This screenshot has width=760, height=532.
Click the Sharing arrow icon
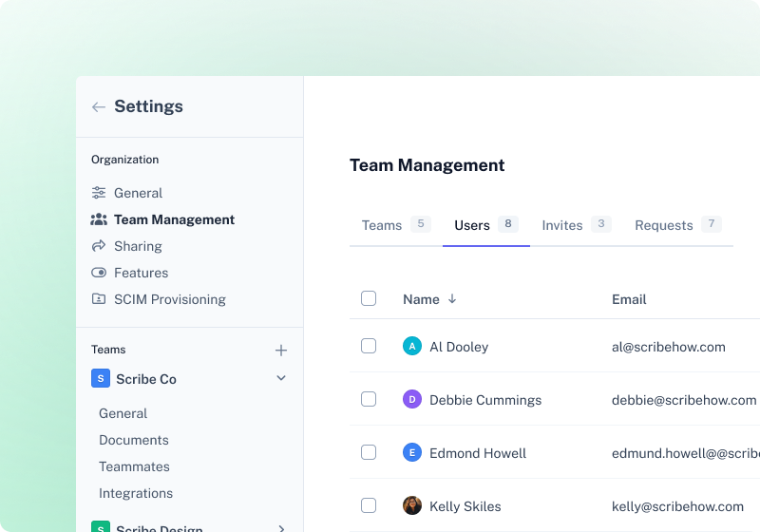coord(99,246)
